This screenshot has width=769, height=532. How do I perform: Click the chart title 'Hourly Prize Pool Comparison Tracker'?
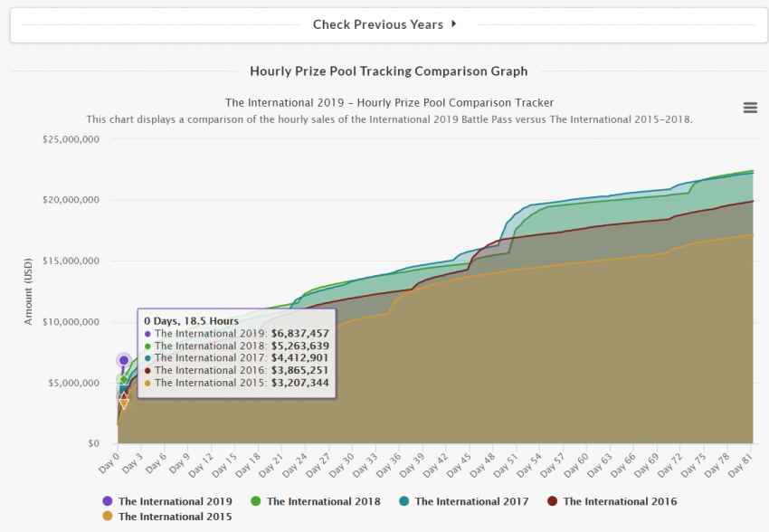[389, 103]
